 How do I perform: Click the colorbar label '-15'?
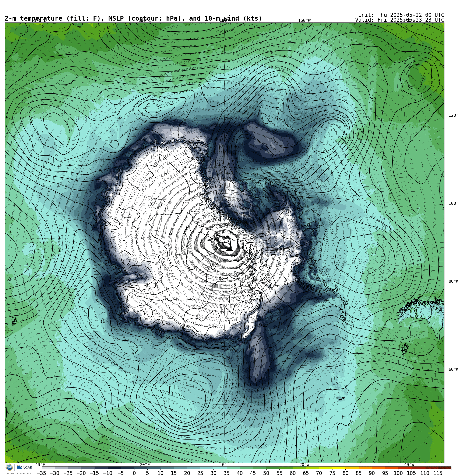(94, 473)
